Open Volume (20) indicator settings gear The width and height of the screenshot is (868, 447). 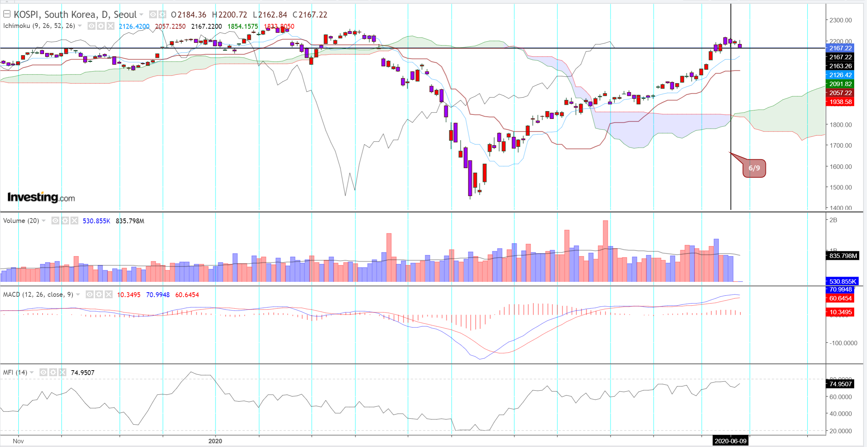pyautogui.click(x=65, y=221)
